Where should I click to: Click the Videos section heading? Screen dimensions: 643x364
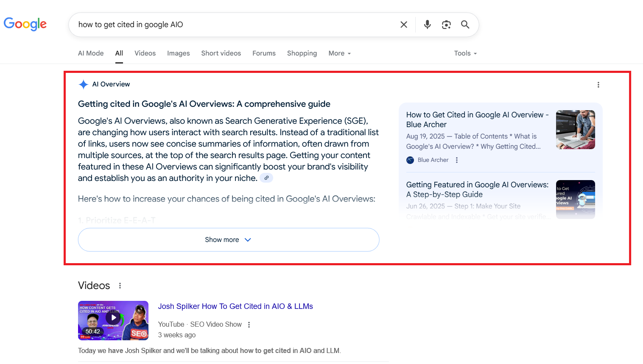pos(94,286)
